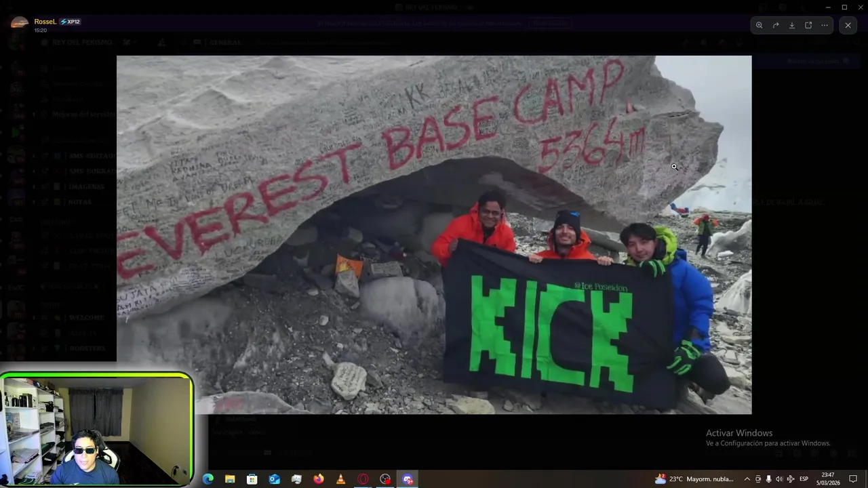Open Outlook from the taskbar
The height and width of the screenshot is (488, 868).
click(274, 479)
